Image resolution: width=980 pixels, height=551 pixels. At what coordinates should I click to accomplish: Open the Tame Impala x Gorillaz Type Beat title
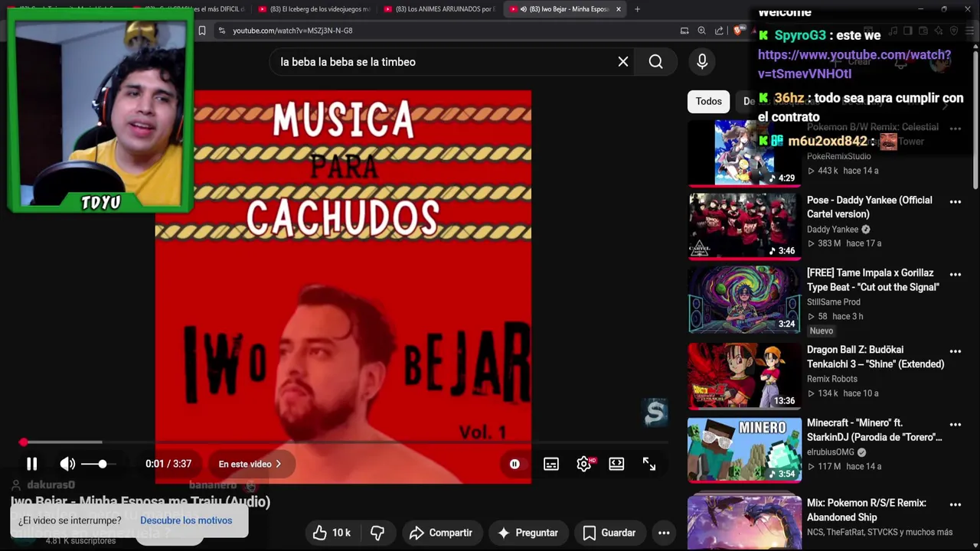click(x=873, y=280)
